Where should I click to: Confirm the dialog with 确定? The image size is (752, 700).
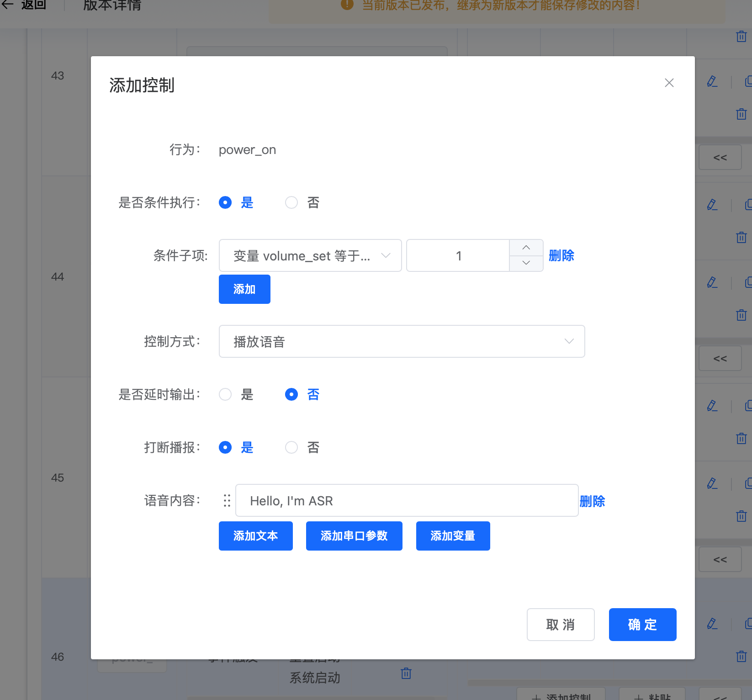(x=642, y=625)
